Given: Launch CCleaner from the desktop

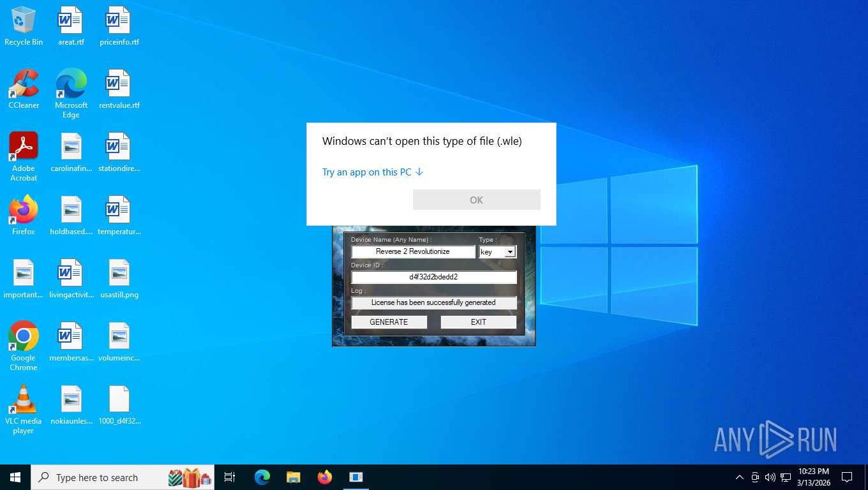Looking at the screenshot, I should pos(24,89).
